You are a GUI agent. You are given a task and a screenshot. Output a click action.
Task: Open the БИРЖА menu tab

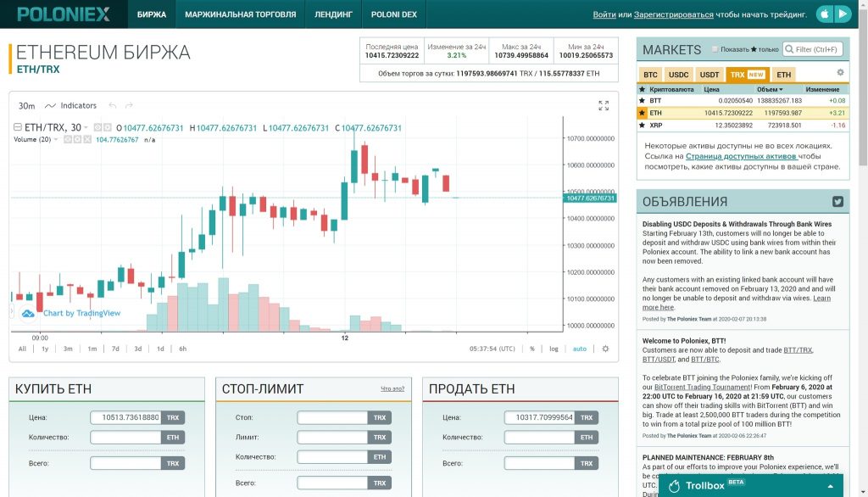(152, 14)
